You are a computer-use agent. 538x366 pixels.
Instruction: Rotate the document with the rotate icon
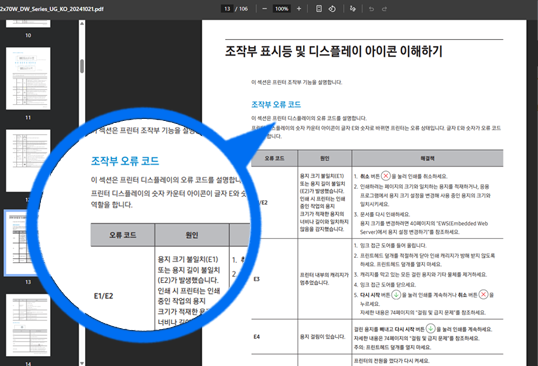(x=332, y=9)
